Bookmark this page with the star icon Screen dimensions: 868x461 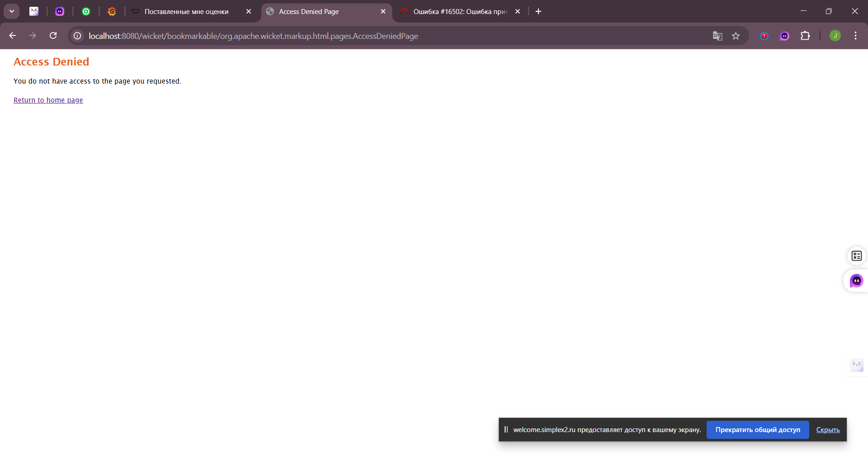click(x=736, y=36)
